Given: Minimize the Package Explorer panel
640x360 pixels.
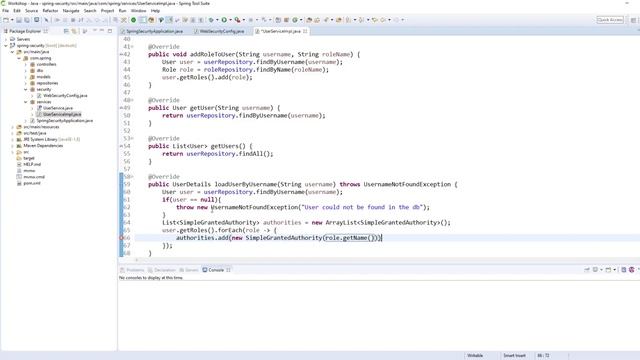Looking at the screenshot, I should [x=102, y=31].
